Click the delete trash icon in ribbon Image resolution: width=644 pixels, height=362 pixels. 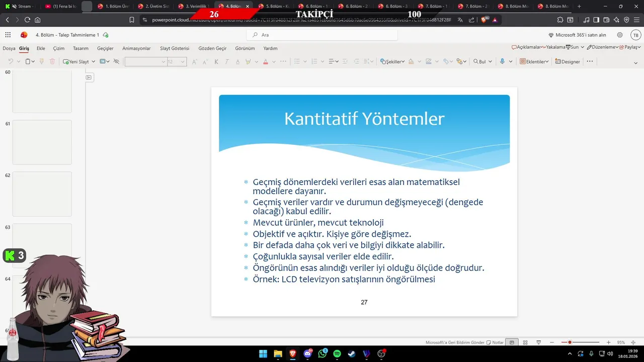point(52,61)
